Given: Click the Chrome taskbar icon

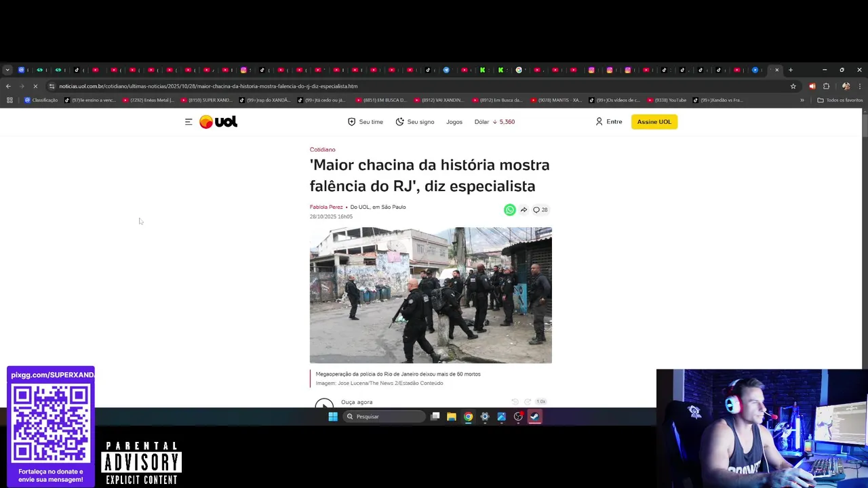Looking at the screenshot, I should pyautogui.click(x=468, y=417).
